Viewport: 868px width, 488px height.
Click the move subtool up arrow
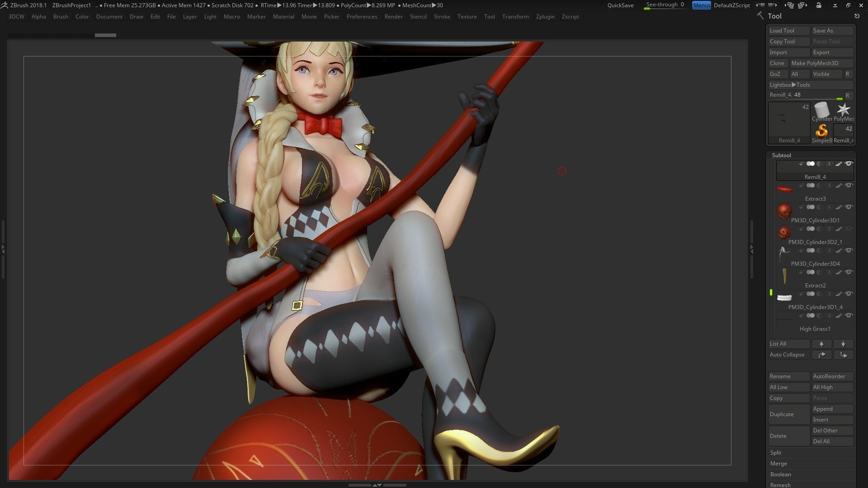(821, 344)
